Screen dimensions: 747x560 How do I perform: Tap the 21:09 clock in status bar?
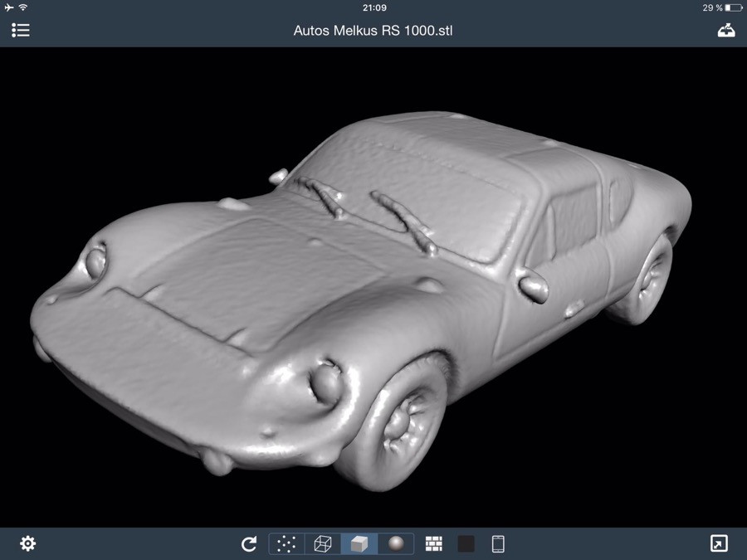(374, 7)
